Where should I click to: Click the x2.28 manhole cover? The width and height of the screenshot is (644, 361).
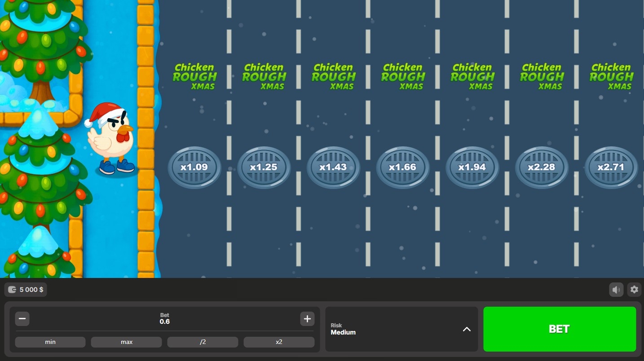[x=542, y=167]
